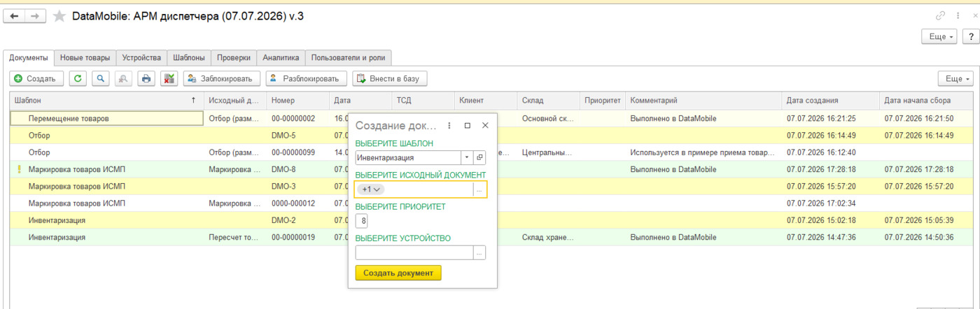Open selected template with the open-form icon
The height and width of the screenshot is (309, 980).
tap(480, 158)
